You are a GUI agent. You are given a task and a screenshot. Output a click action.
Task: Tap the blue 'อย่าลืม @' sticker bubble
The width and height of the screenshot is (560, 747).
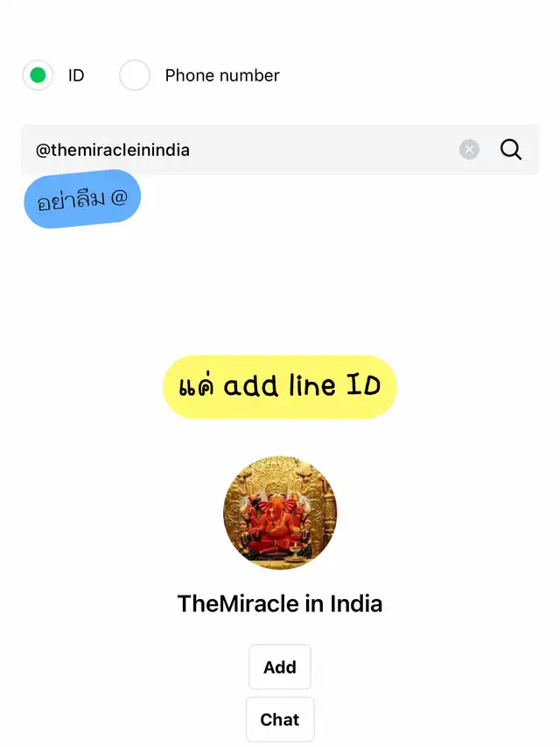[82, 199]
